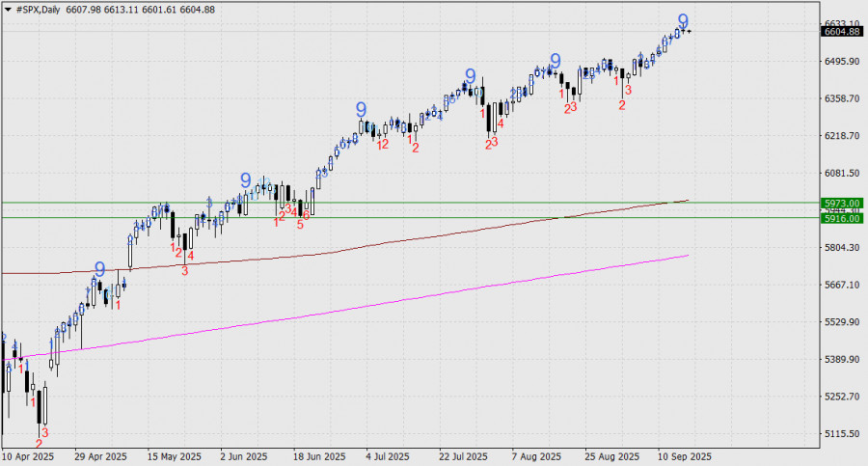The height and width of the screenshot is (466, 868).
Task: Click the blue 9 marker near 7 Aug 2025
Action: pyautogui.click(x=555, y=61)
